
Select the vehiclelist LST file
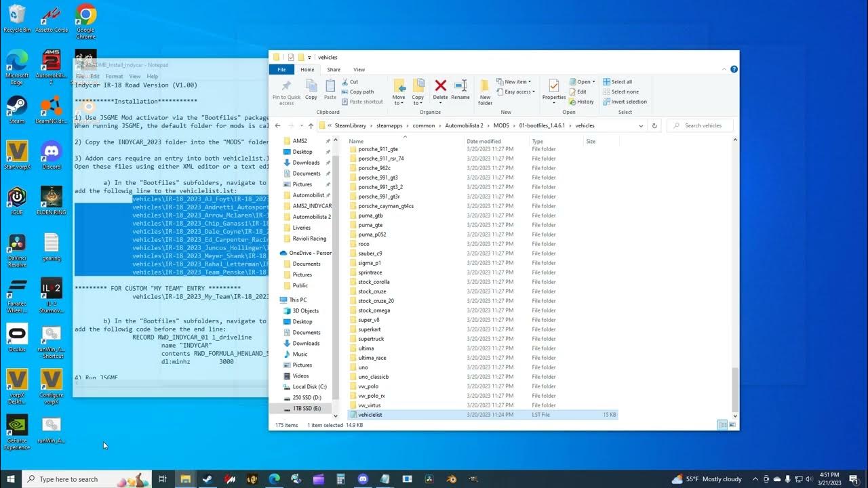coord(483,415)
